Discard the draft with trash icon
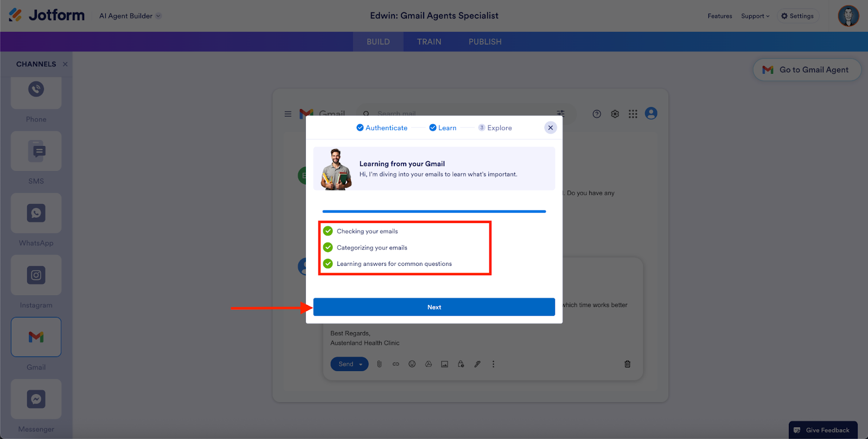Viewport: 868px width, 439px height. 628,364
